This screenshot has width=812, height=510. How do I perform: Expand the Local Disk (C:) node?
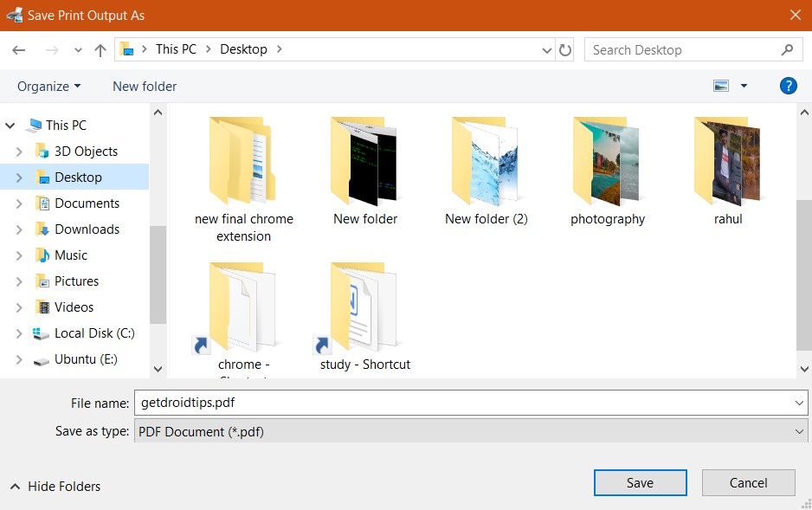pos(19,333)
